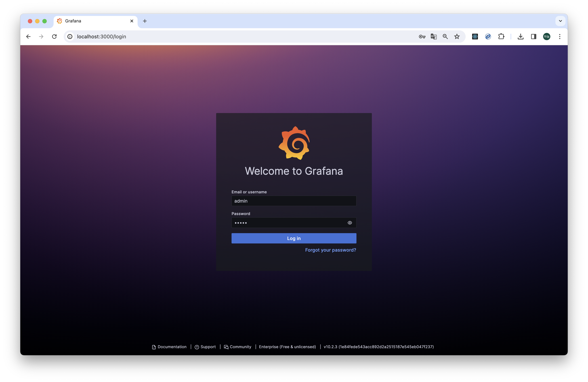Show password with the eye toggle
588x382 pixels.
click(350, 223)
